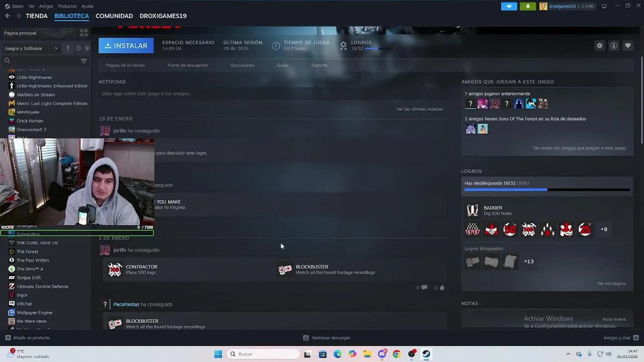
Task: Go forward with the right arrow
Action: (18, 16)
